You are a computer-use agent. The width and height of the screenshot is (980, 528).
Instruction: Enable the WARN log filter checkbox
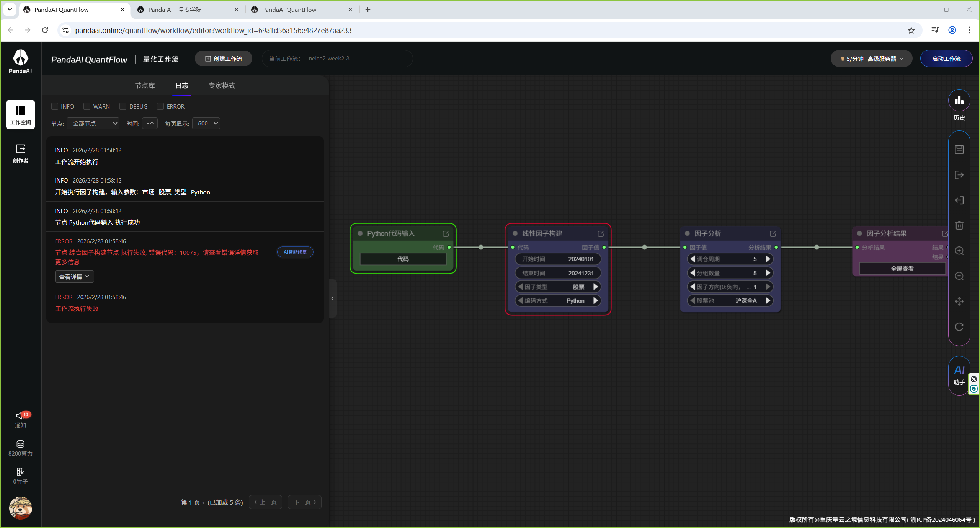point(87,106)
